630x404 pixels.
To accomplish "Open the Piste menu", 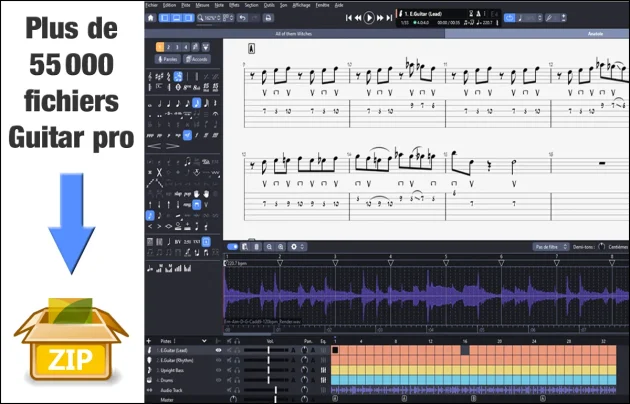I will 186,5.
